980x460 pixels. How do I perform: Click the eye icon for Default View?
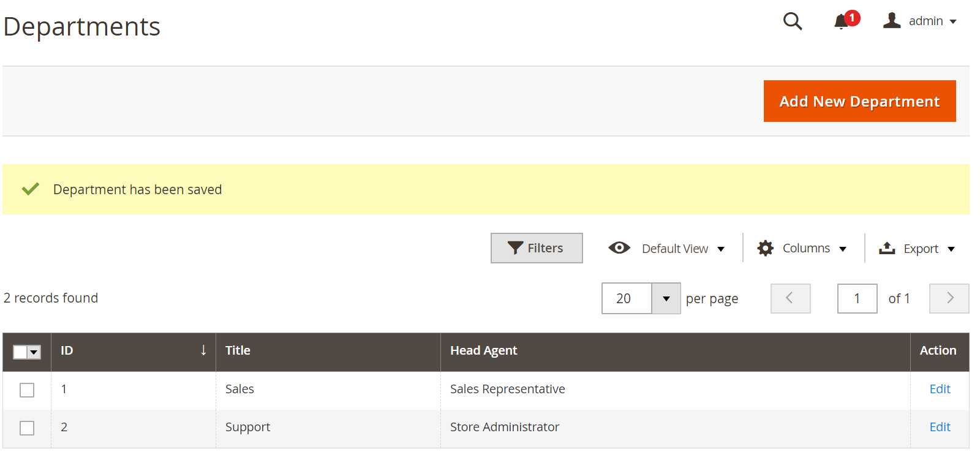619,247
